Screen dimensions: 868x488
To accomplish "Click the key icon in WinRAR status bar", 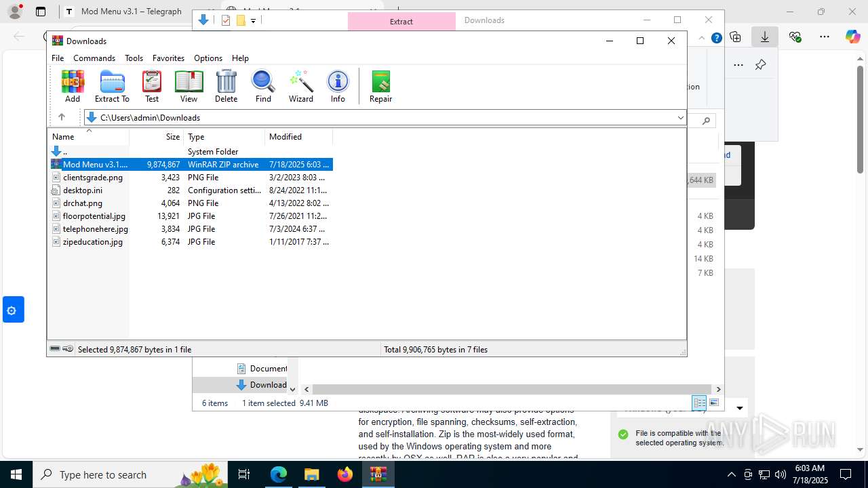I will tap(68, 349).
